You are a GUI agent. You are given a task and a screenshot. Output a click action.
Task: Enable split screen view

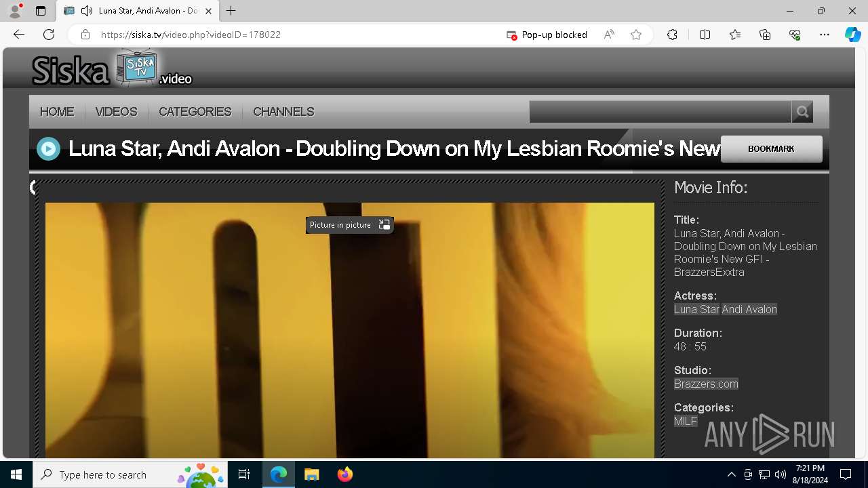tap(705, 35)
